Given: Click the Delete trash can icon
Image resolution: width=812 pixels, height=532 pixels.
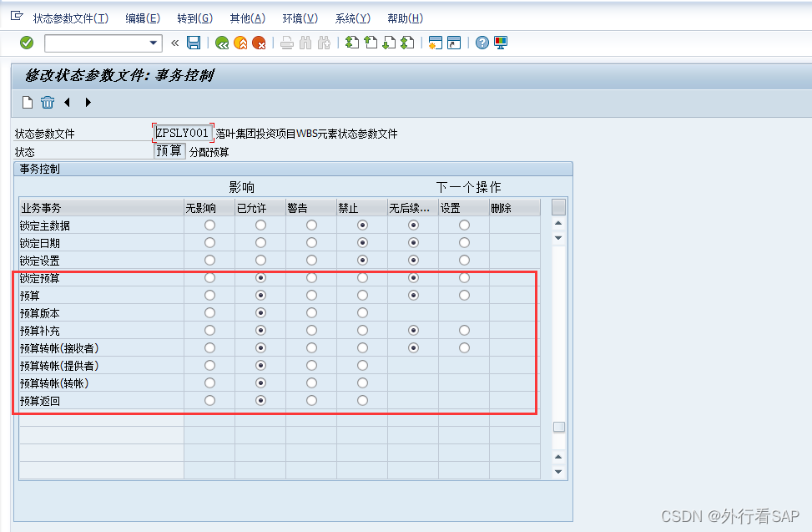Looking at the screenshot, I should pyautogui.click(x=48, y=102).
